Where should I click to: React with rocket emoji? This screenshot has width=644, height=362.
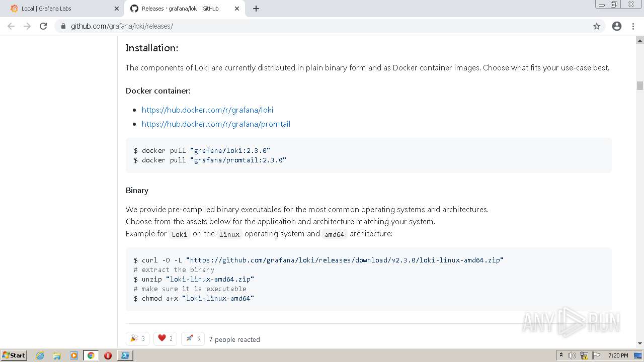click(x=193, y=338)
